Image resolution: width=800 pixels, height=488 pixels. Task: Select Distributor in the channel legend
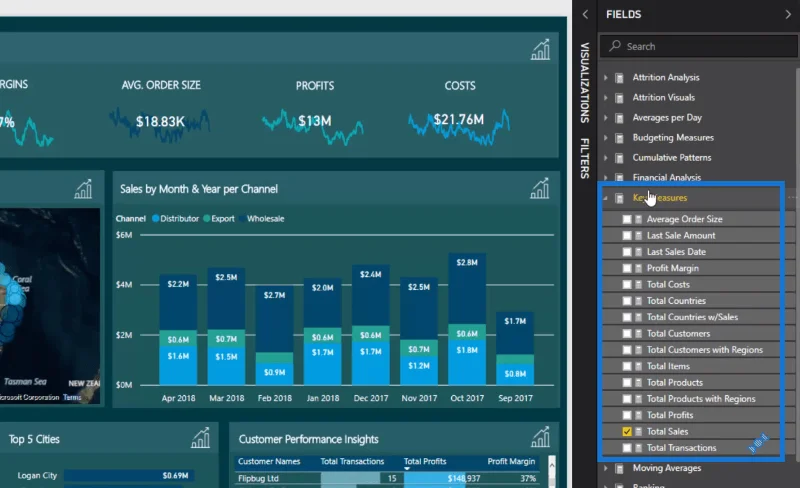click(175, 218)
